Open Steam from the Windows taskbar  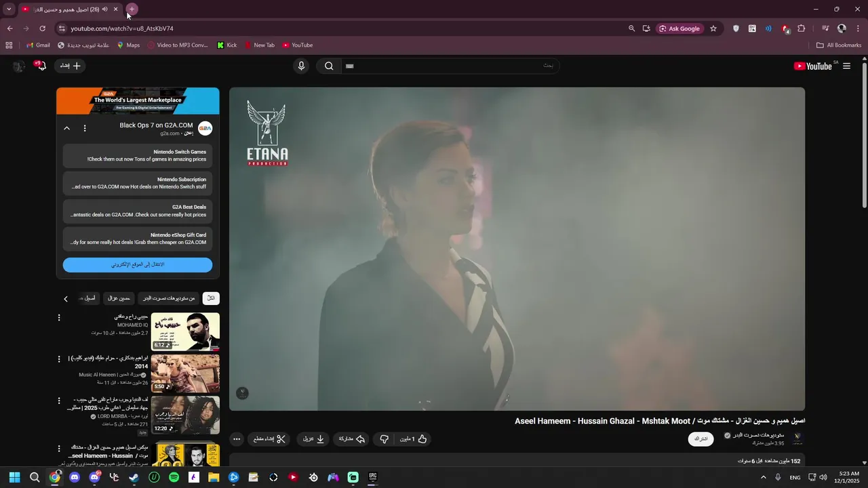134,477
